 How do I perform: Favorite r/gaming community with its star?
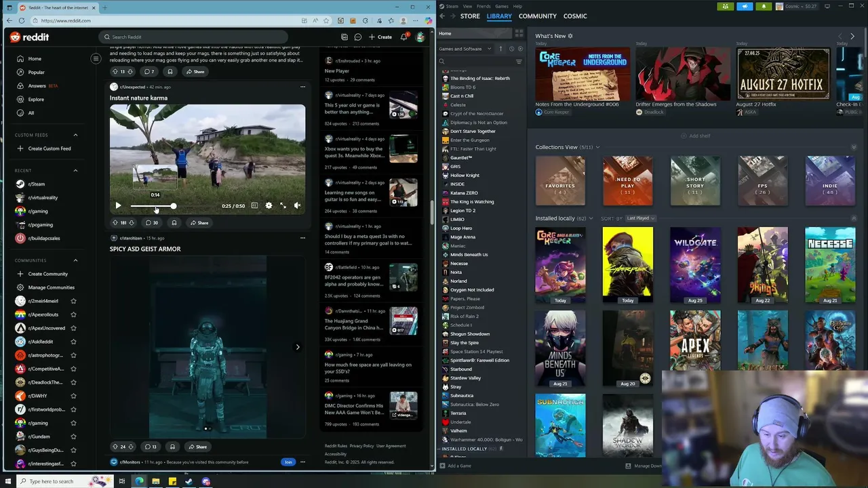pyautogui.click(x=73, y=423)
